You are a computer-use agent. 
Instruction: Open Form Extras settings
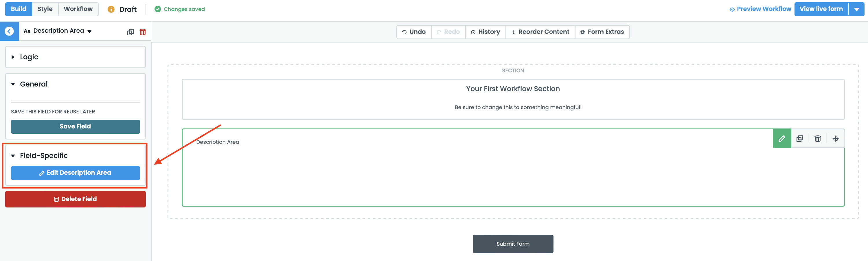[x=602, y=32]
